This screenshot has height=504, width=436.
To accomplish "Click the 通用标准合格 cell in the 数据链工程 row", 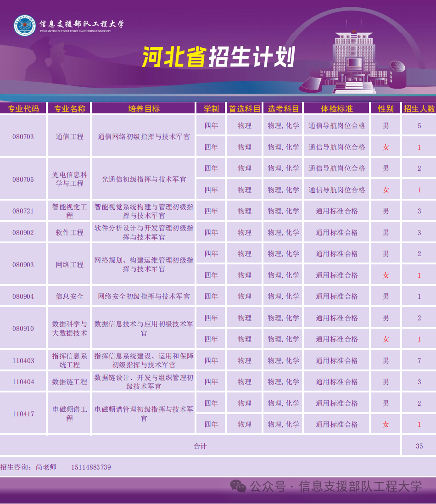I will pyautogui.click(x=337, y=382).
